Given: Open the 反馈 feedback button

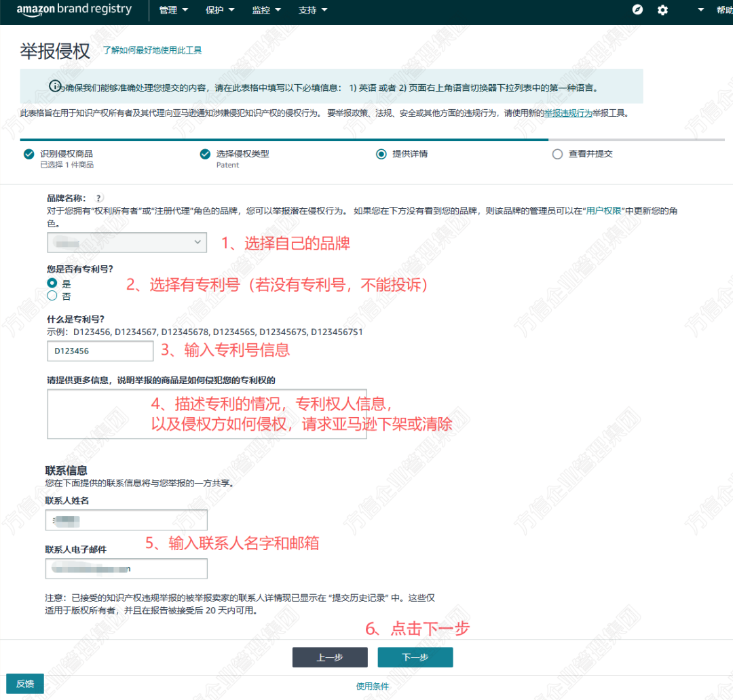Looking at the screenshot, I should pos(25,684).
